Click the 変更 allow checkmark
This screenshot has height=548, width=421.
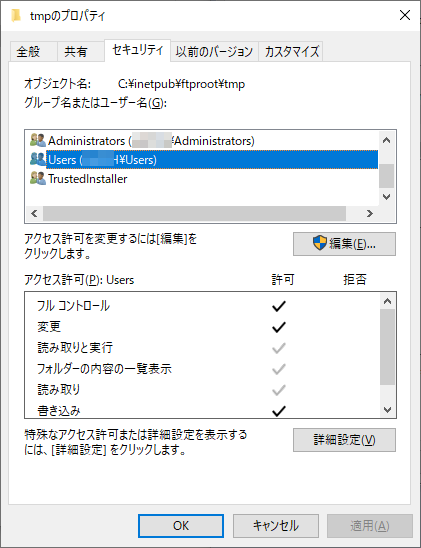279,327
